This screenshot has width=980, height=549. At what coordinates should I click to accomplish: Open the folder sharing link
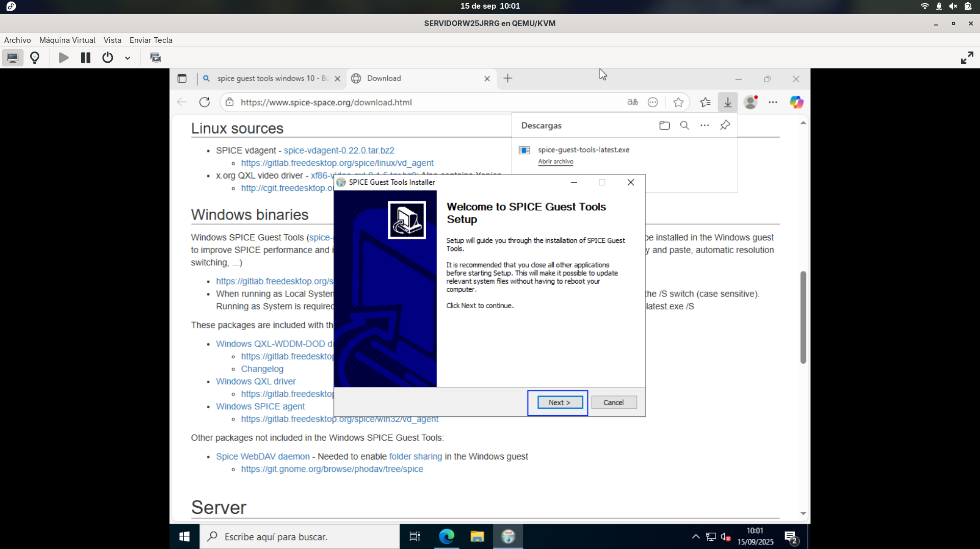pyautogui.click(x=415, y=457)
